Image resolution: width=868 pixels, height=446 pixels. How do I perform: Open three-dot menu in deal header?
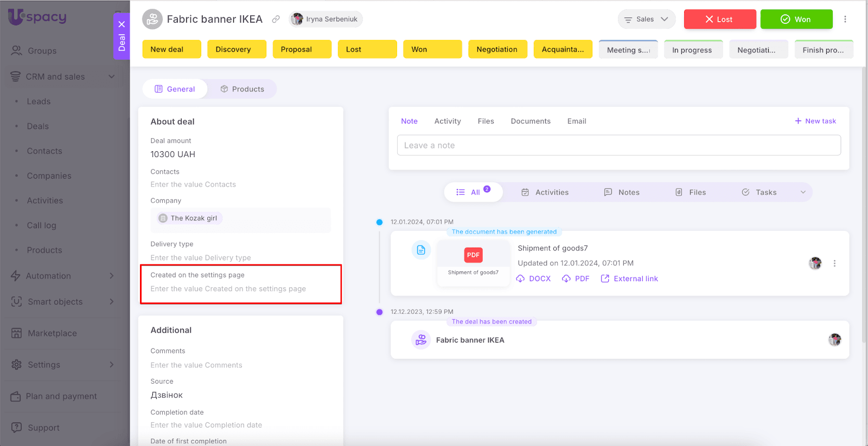click(845, 20)
